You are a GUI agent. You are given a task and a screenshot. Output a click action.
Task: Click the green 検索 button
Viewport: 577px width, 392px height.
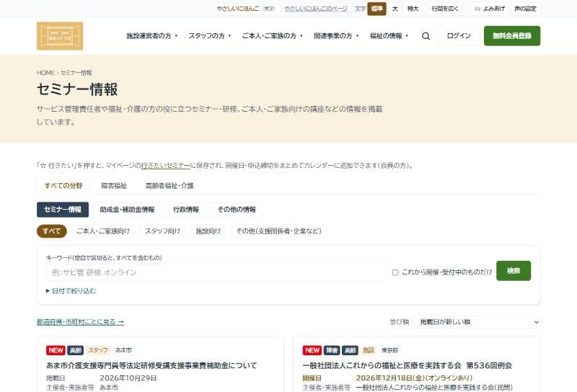pos(514,271)
